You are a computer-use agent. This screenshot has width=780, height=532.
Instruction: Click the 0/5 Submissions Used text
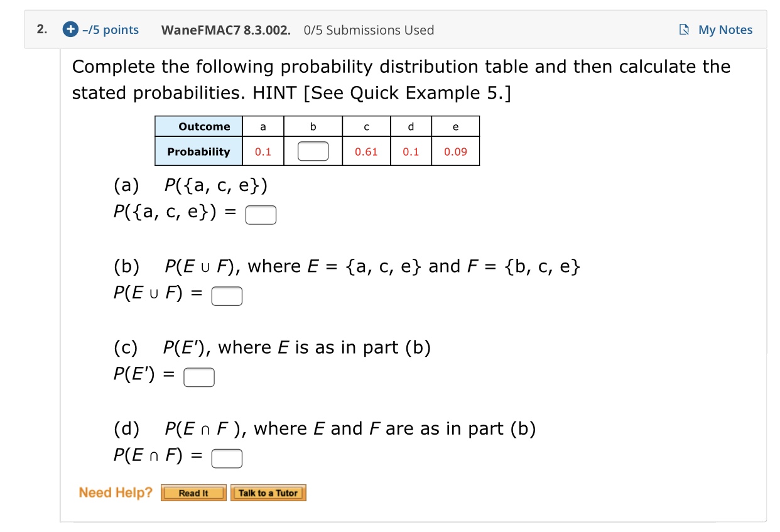369,30
